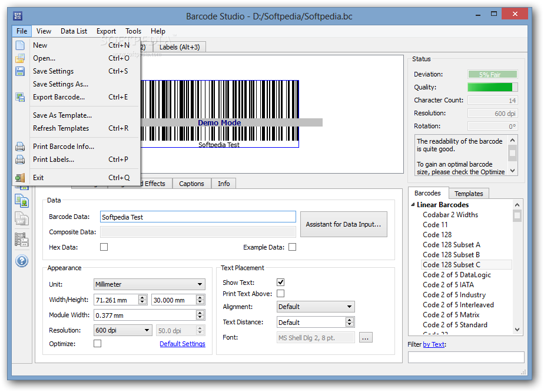Click the Open folder icon in File menu
544x392 pixels.
coord(20,58)
